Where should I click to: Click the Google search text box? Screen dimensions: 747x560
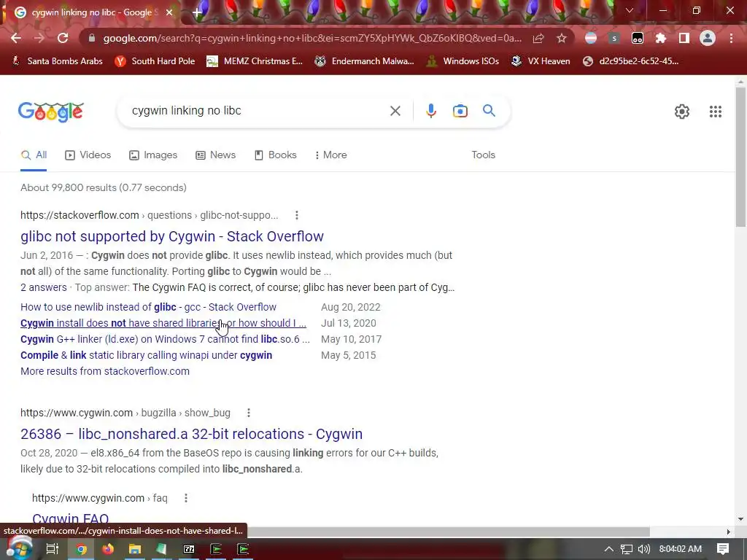tap(258, 111)
